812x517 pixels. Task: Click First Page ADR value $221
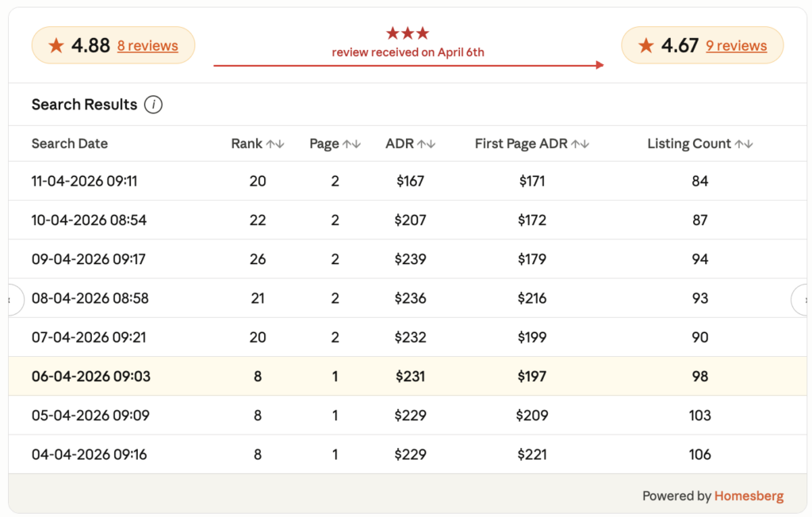[532, 454]
